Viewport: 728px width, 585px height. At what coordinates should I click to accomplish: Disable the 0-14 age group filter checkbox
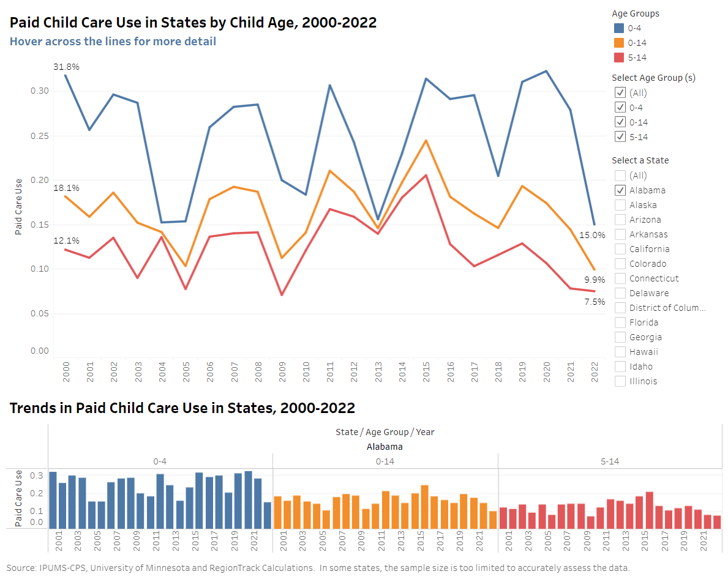tap(620, 122)
